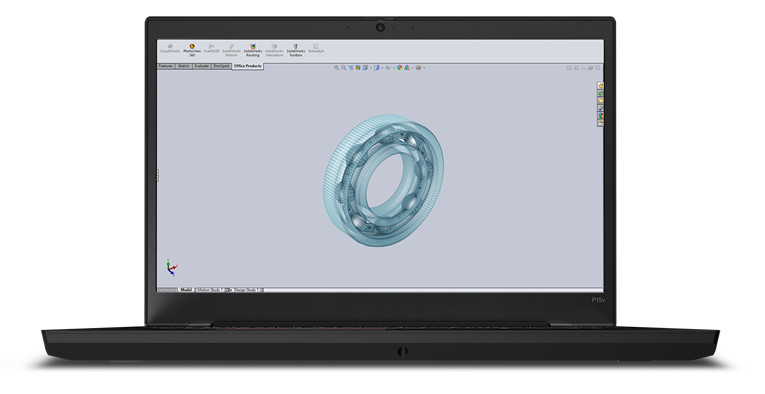Screen dimensions: 765x394
Task: Toggle the ScanTo3D add-in
Action: pyautogui.click(x=212, y=48)
